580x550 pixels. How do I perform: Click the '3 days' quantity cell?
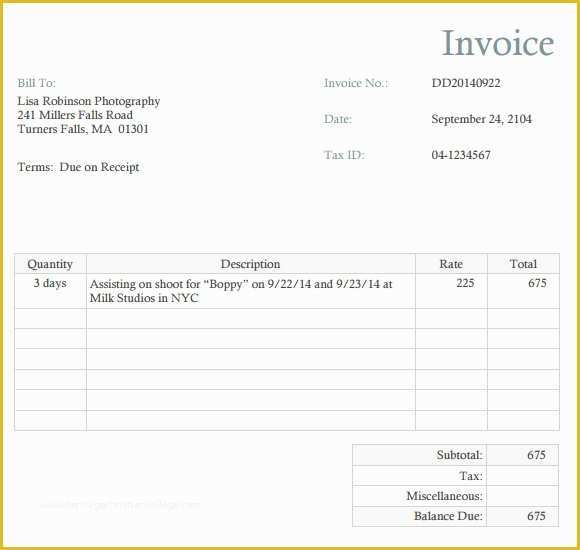pos(50,291)
